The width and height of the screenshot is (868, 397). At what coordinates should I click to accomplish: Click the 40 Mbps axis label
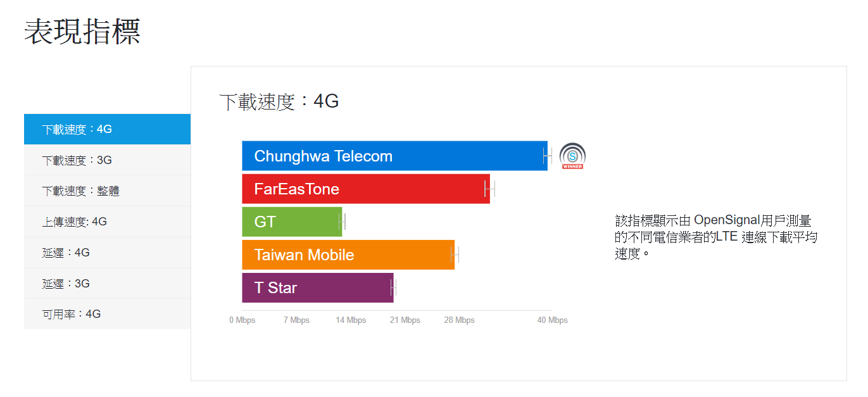click(x=552, y=320)
